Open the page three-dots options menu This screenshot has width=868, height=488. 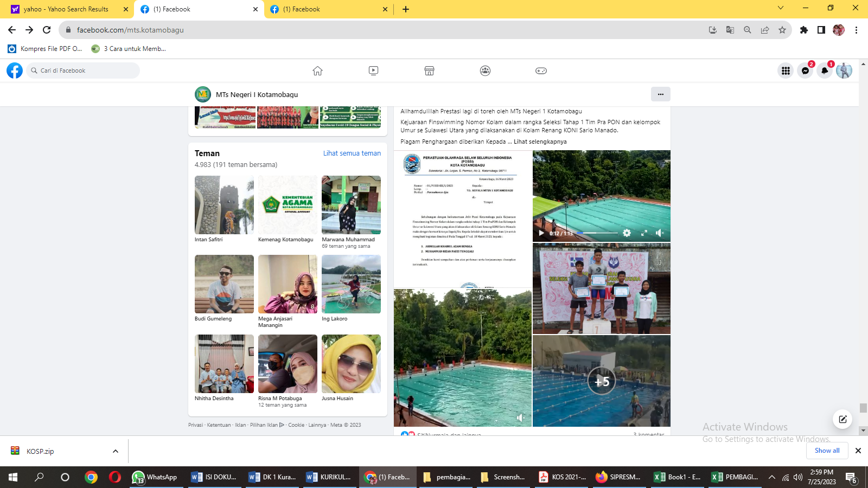click(x=660, y=94)
